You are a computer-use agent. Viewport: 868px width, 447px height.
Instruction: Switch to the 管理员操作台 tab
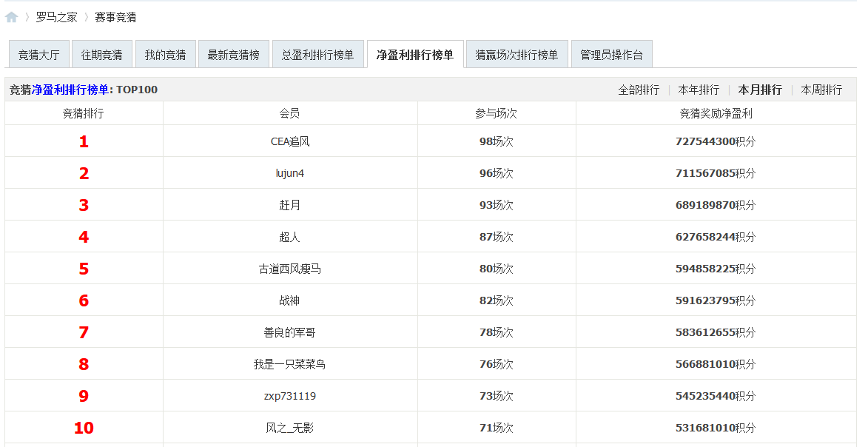click(x=611, y=53)
